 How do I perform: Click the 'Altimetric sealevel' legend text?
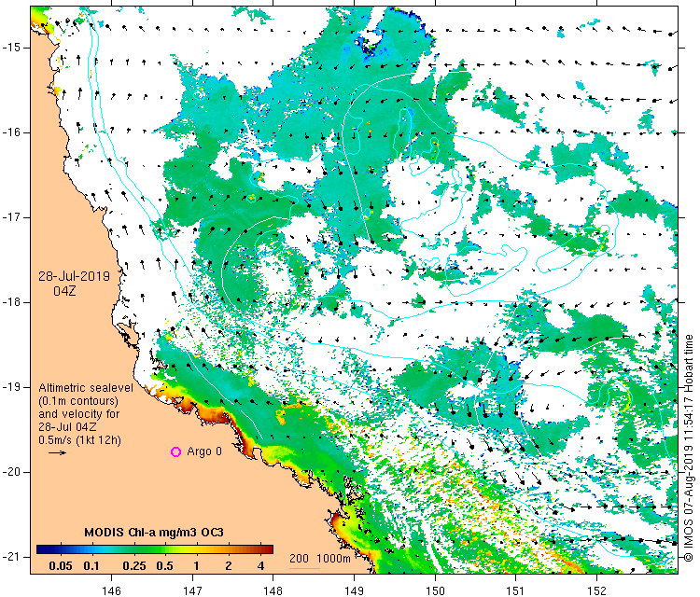(86, 388)
